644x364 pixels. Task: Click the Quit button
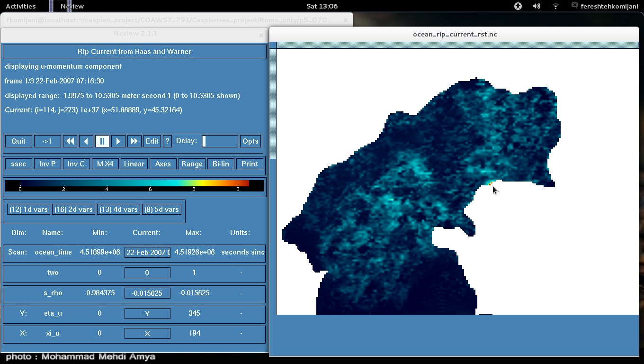coord(19,141)
